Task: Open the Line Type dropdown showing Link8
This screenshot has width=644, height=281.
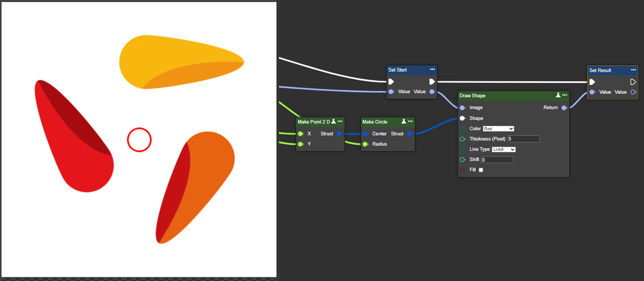Action: (503, 149)
